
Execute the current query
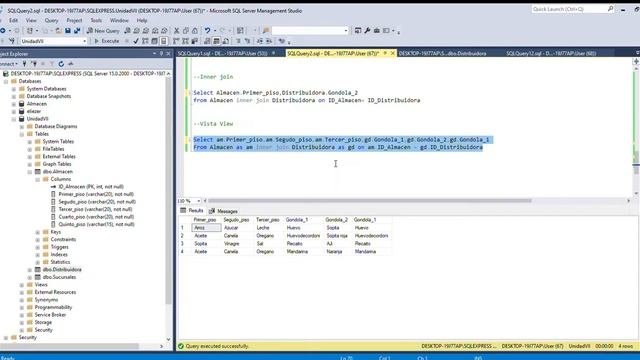pos(106,41)
